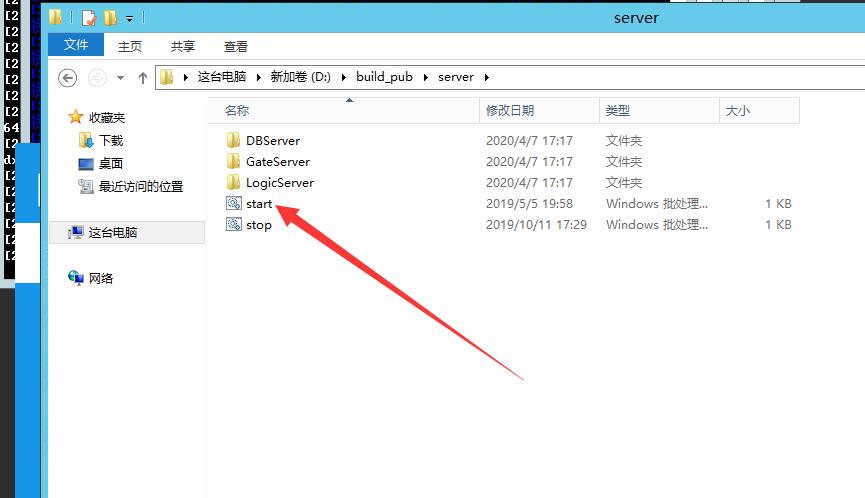Click the back navigation arrow
The height and width of the screenshot is (498, 865).
click(x=68, y=77)
